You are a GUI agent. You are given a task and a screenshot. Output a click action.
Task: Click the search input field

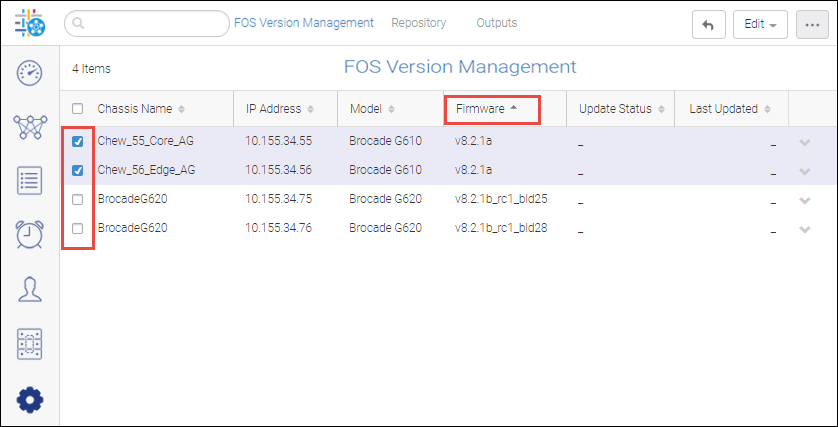point(150,23)
